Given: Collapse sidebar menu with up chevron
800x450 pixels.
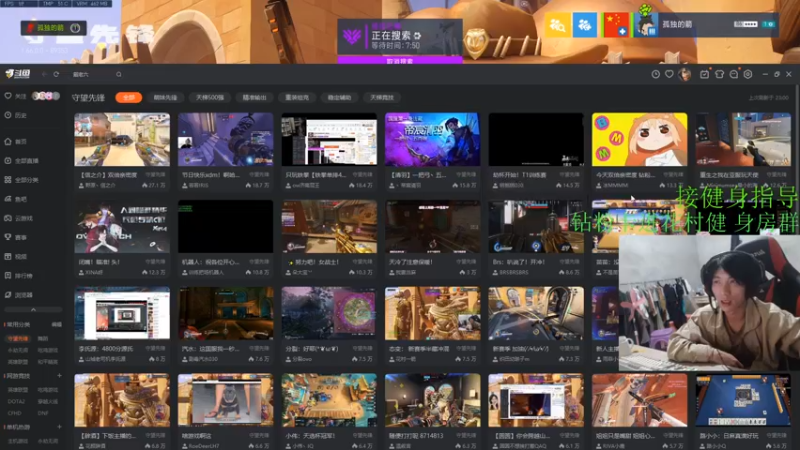Looking at the screenshot, I should click(x=33, y=310).
